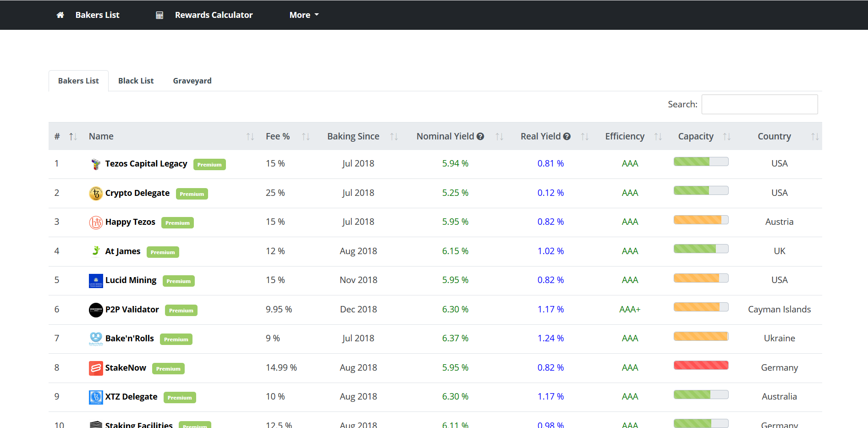
Task: Click Premium badge beside P2P Validator
Action: 181,311
